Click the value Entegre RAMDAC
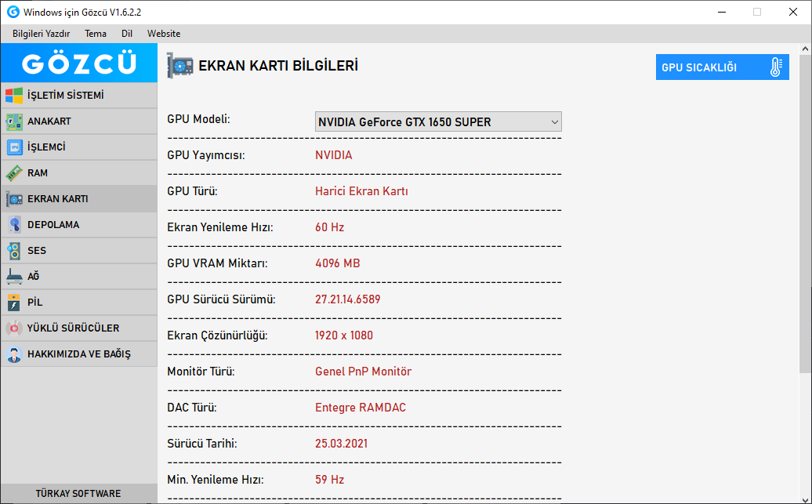The height and width of the screenshot is (504, 812). (361, 408)
